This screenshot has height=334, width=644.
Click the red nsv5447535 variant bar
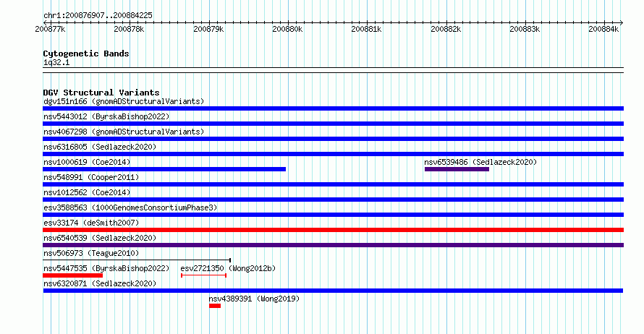72,275
